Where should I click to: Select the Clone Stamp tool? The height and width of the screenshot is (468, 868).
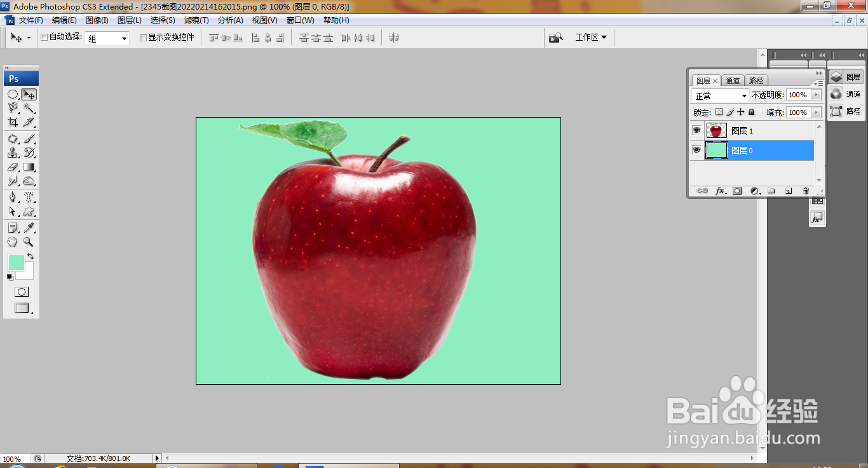(x=13, y=153)
